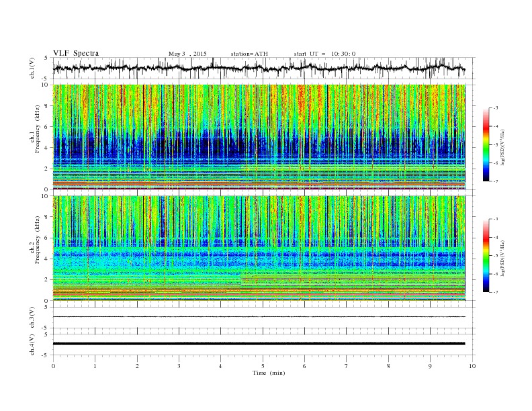Screen dimensions: 532x411
Task: Click the time axis tick label '0'
Action: tap(53, 366)
